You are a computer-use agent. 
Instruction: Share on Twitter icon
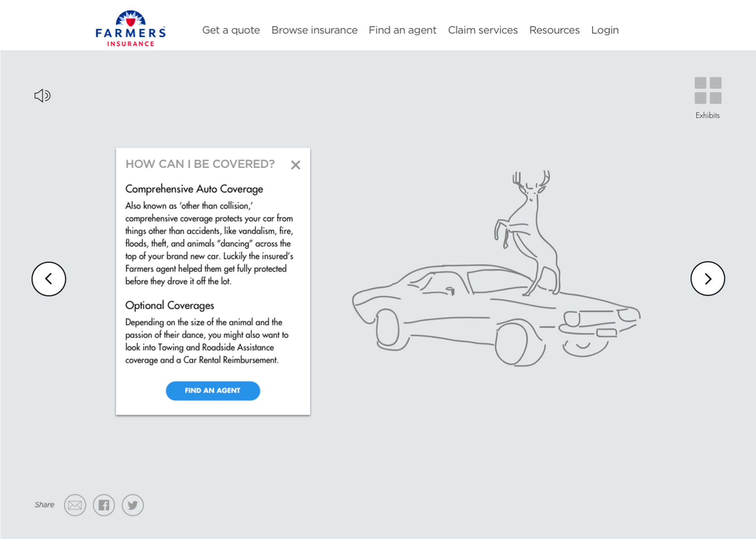pos(133,505)
